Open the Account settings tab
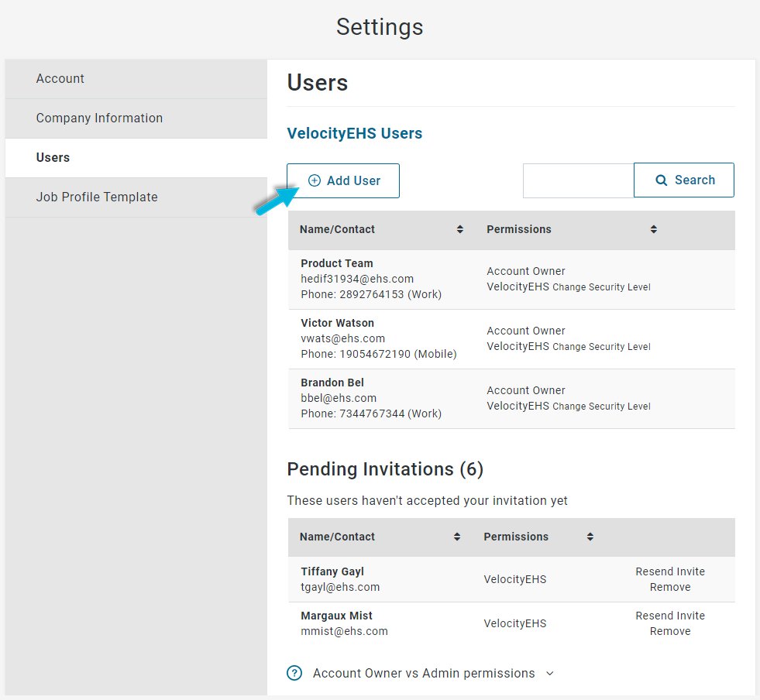This screenshot has width=760, height=700. 60,79
